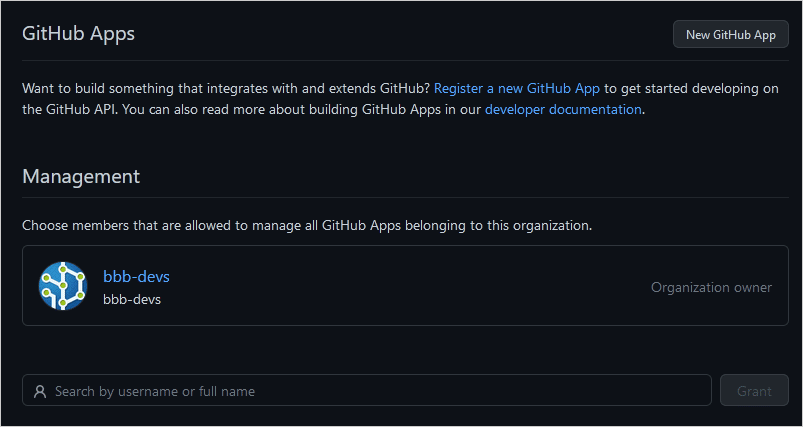Image resolution: width=803 pixels, height=427 pixels.
Task: Click the gray bbb-devs name under the link
Action: point(131,299)
